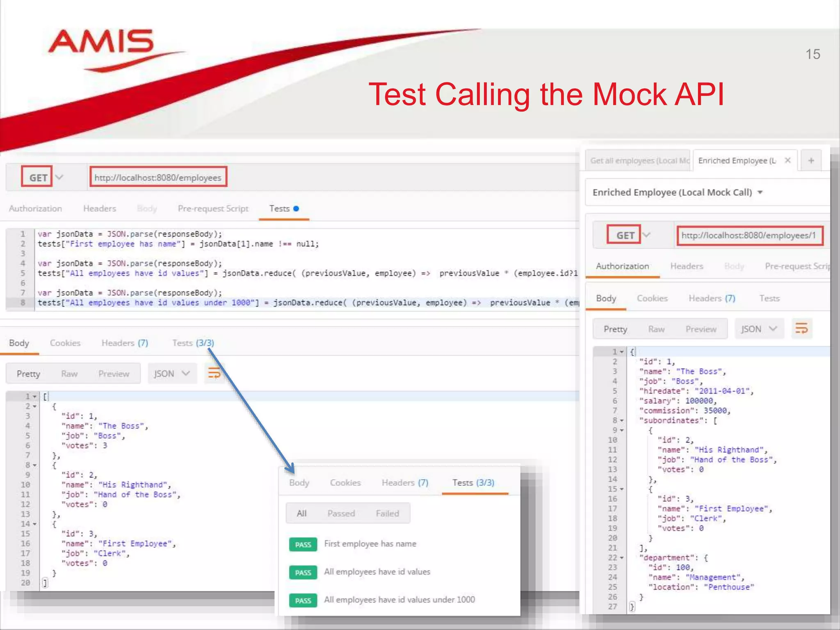The width and height of the screenshot is (840, 630).
Task: Open Authorization tab in left request panel
Action: point(36,208)
